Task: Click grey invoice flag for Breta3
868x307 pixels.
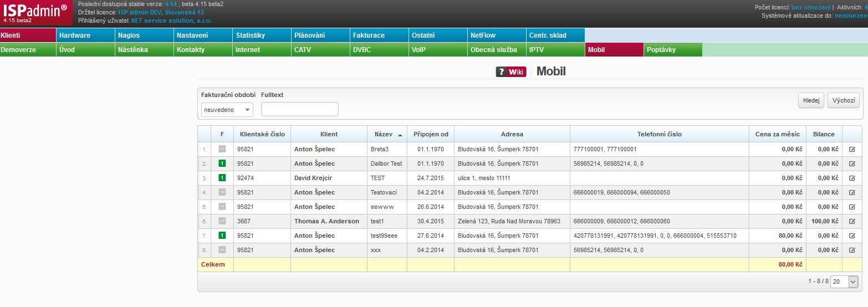Action: pyautogui.click(x=222, y=149)
